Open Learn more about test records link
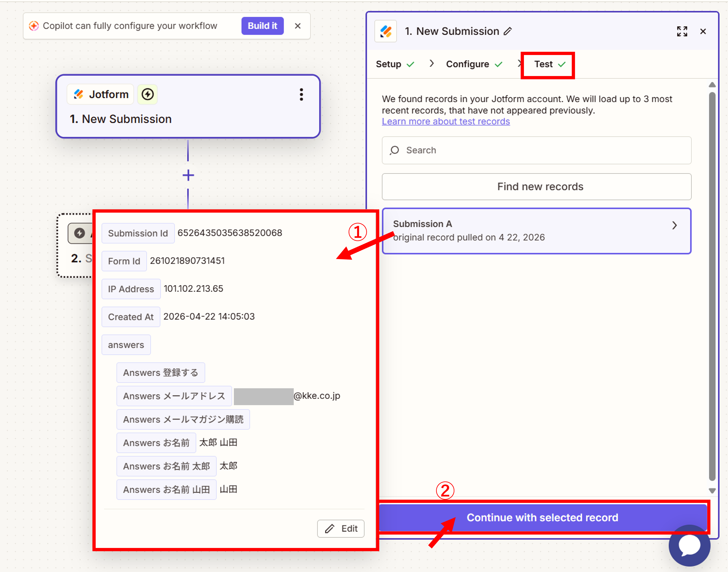 pos(446,122)
